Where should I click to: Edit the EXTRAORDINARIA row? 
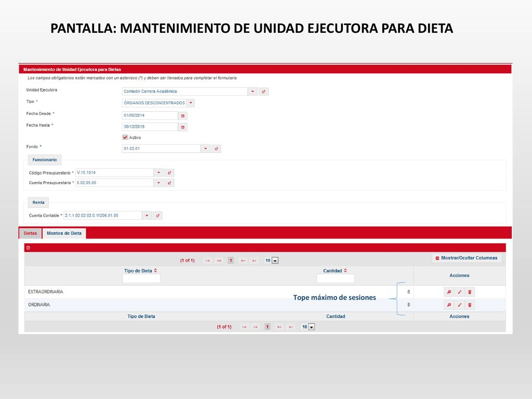[459, 292]
